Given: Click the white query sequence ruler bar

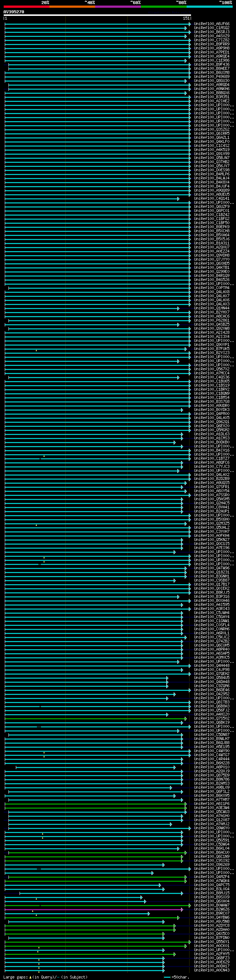Looking at the screenshot, I should click(x=97, y=15).
